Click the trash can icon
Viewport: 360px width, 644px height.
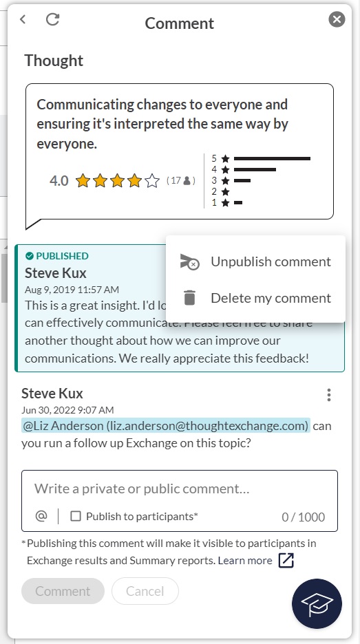click(x=189, y=298)
